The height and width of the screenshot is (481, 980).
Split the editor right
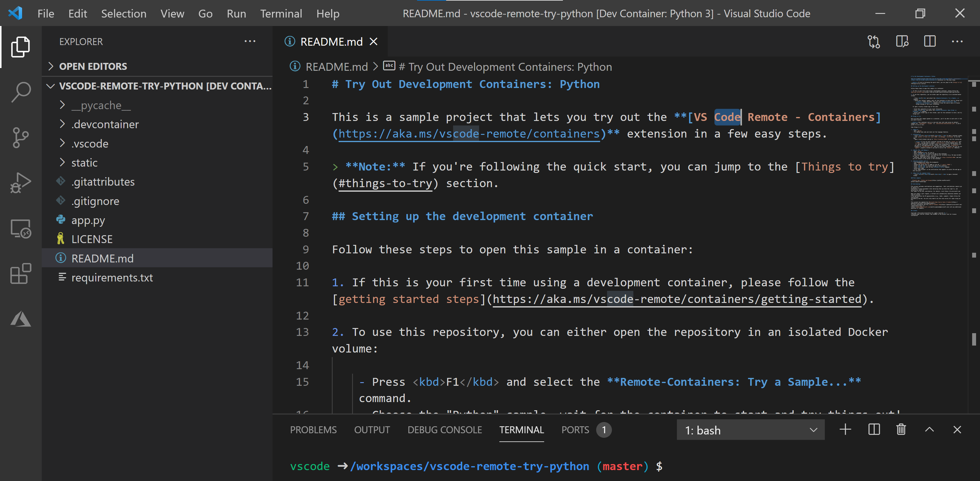930,41
